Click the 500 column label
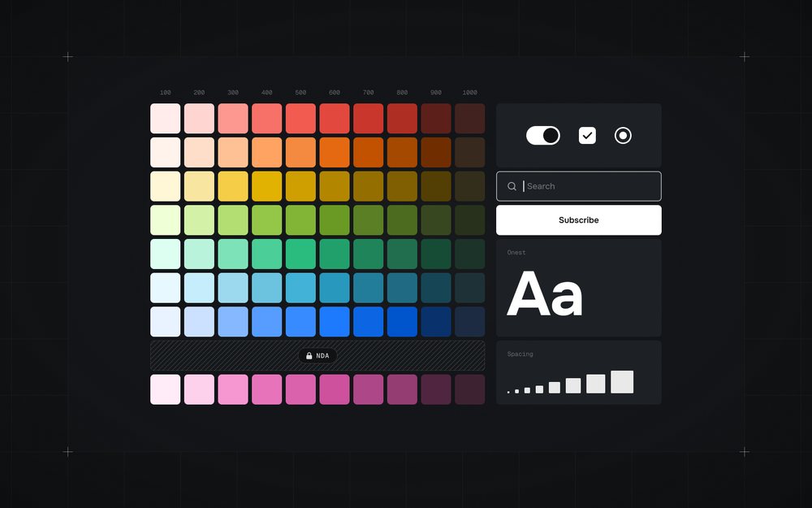Screen dimensions: 812x508 point(300,93)
